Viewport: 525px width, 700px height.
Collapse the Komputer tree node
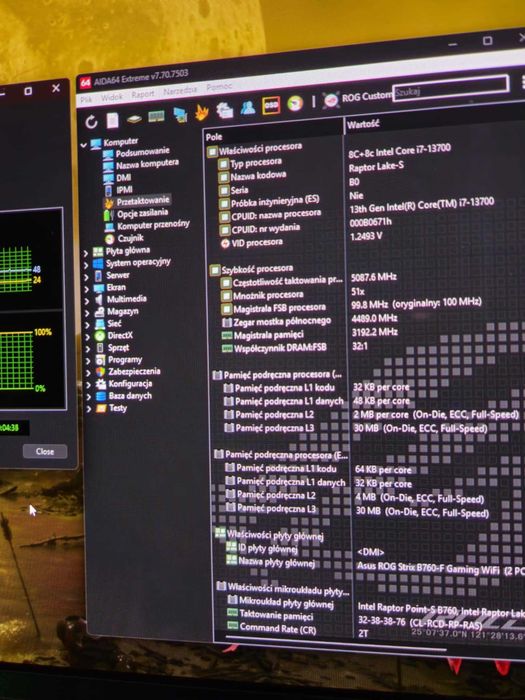point(83,145)
